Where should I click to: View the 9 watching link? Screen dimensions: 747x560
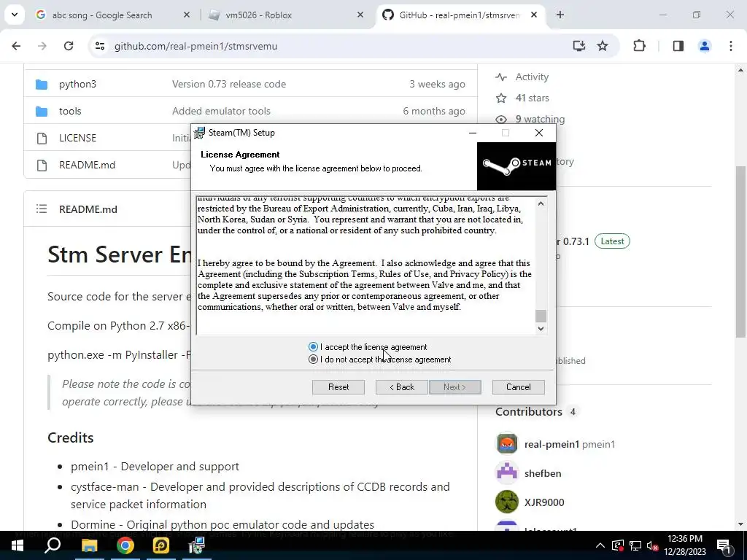[541, 119]
